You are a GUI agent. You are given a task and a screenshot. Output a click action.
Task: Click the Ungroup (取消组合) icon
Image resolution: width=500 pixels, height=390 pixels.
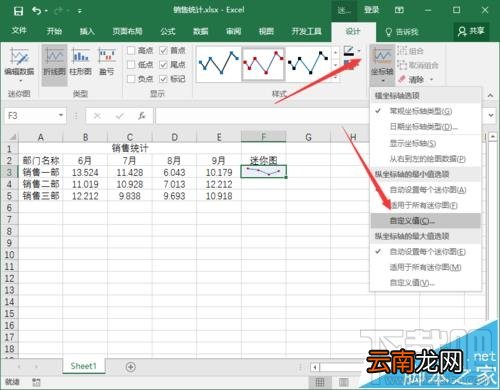point(402,65)
